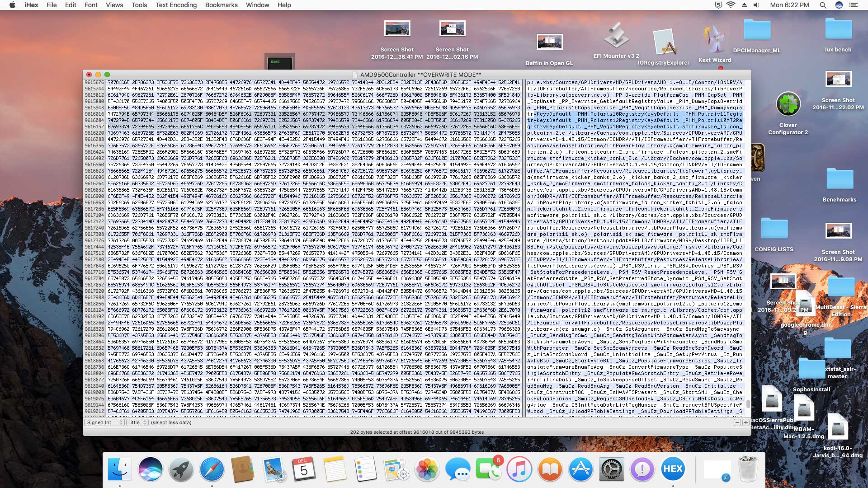
Task: Click the minus button in data inspector
Action: point(737,422)
